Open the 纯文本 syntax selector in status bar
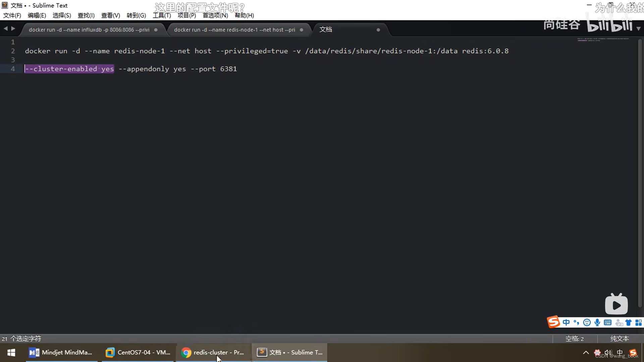644x362 pixels. coord(619,339)
